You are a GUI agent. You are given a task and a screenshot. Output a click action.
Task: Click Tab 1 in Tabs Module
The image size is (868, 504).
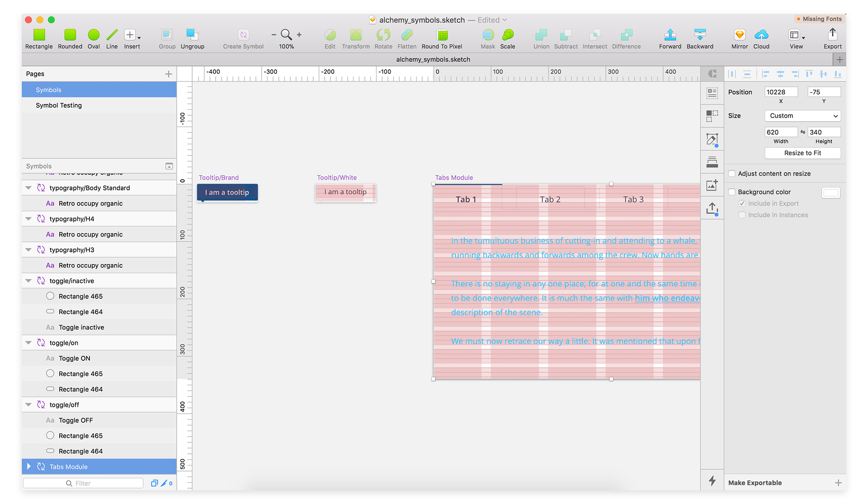pos(466,199)
